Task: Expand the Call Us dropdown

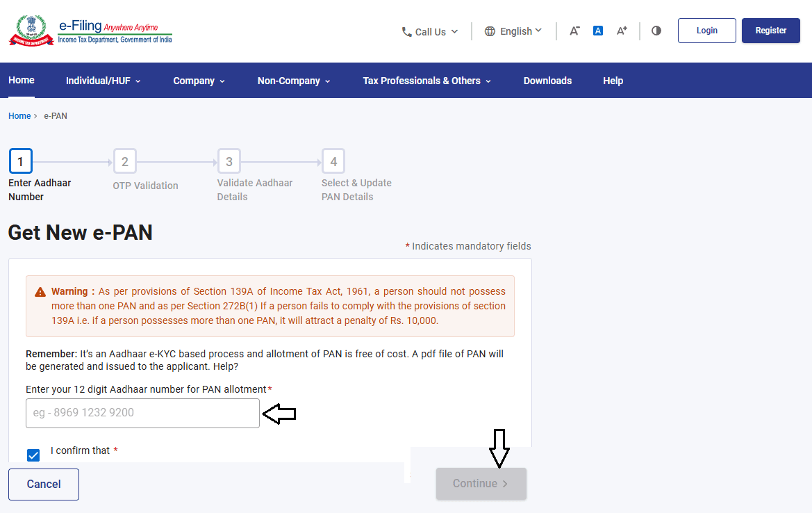Action: tap(429, 31)
